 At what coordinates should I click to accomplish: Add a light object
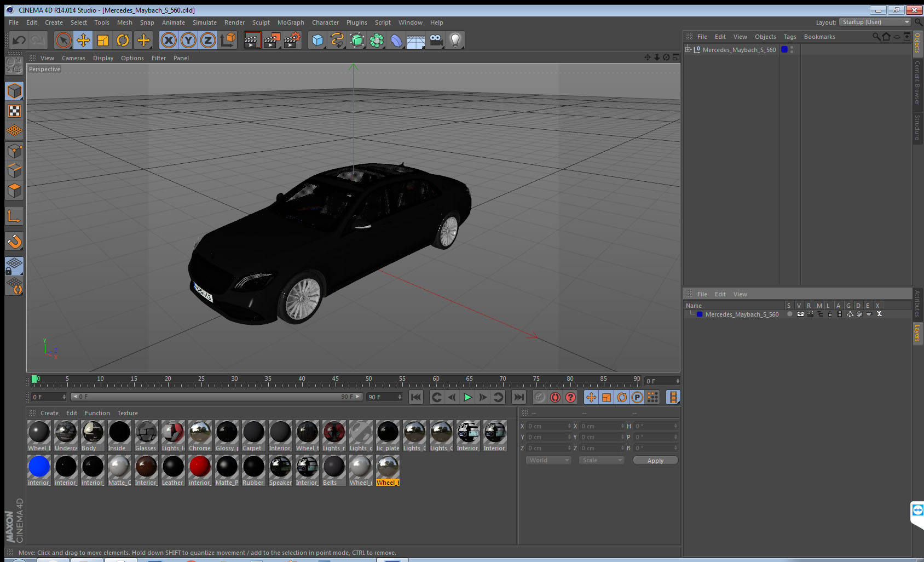tap(455, 40)
